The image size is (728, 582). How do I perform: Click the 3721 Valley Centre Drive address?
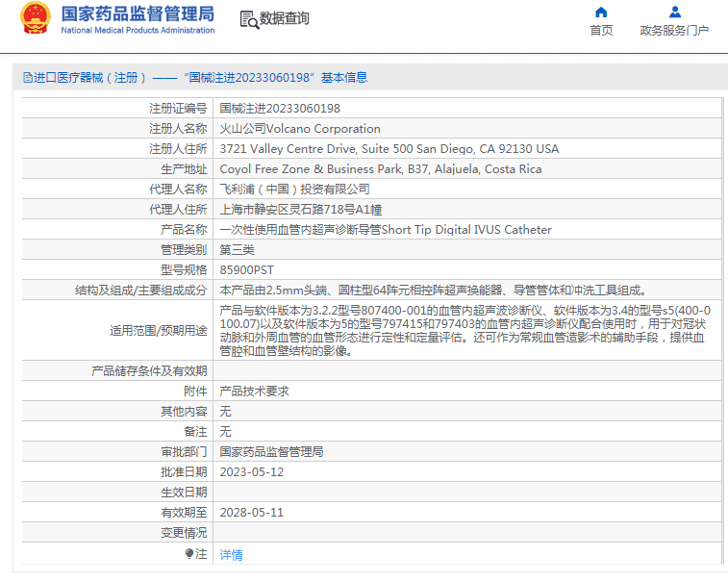389,149
